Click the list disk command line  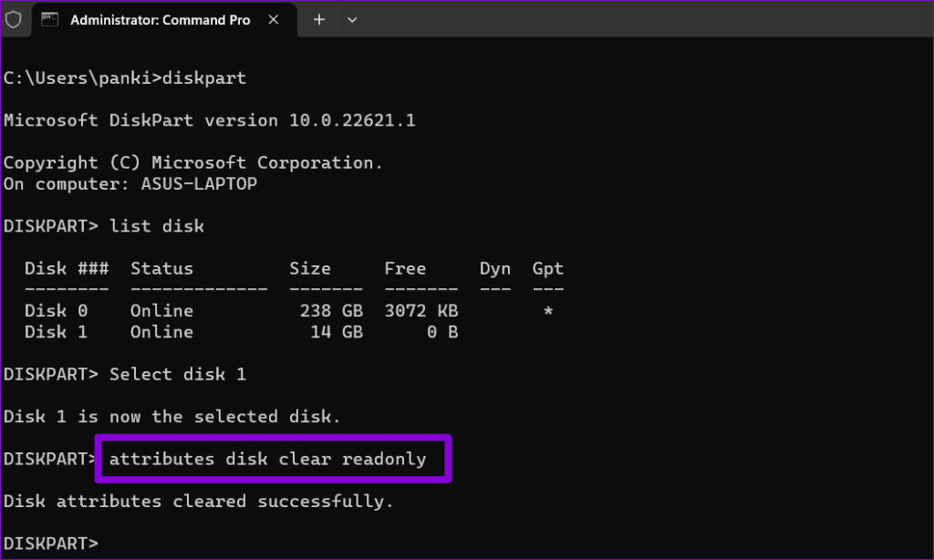pyautogui.click(x=157, y=225)
